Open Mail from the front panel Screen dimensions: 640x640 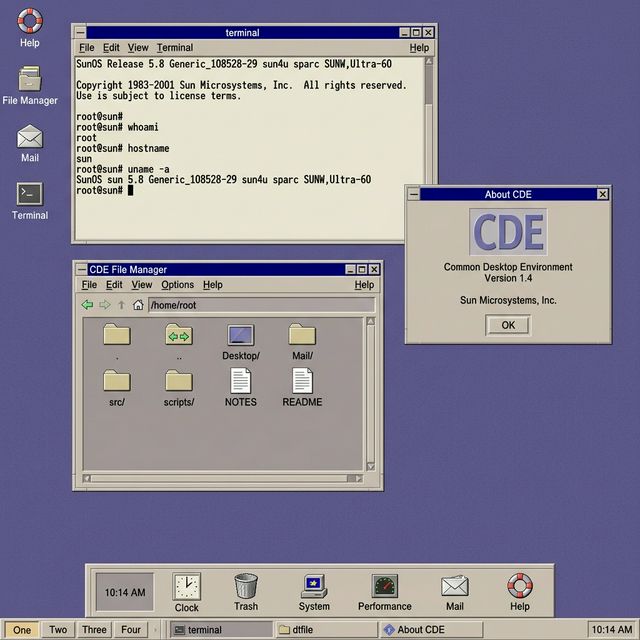pyautogui.click(x=455, y=591)
